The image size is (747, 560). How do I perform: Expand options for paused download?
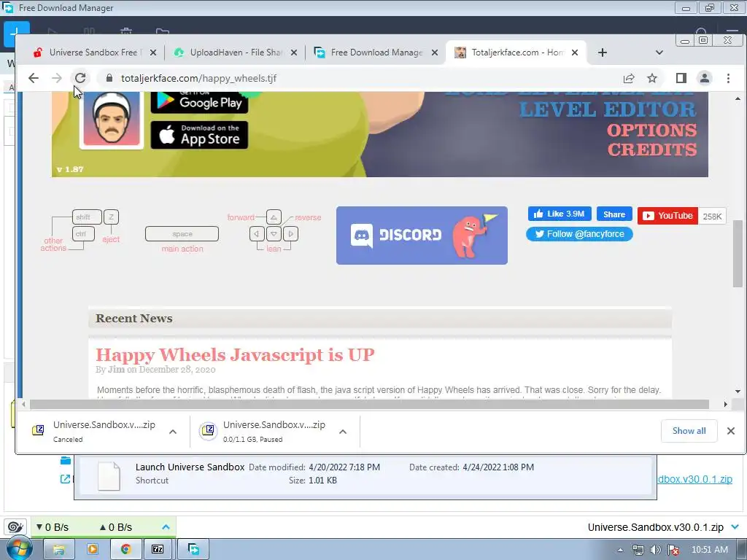point(343,432)
